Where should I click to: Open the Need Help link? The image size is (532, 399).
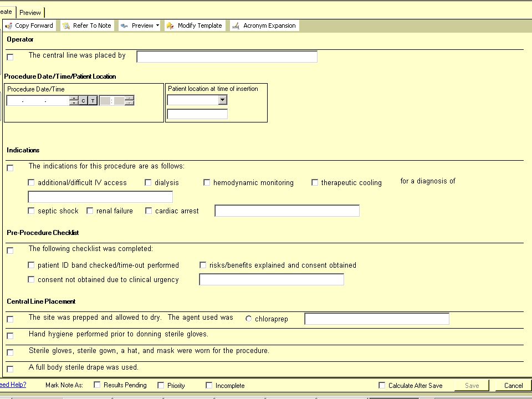tap(13, 385)
